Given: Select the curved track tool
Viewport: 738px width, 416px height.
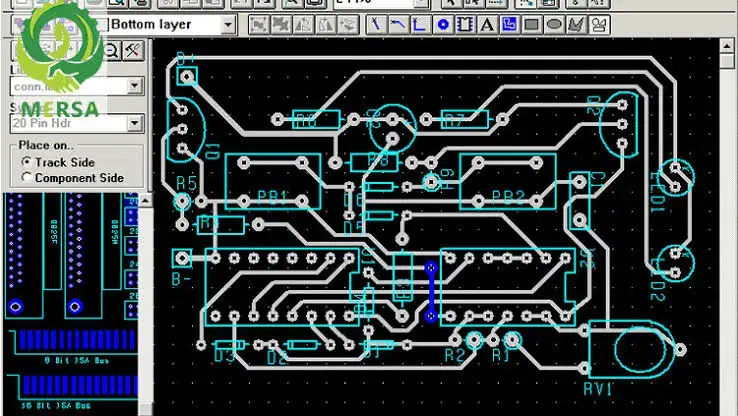Looking at the screenshot, I should click(396, 23).
